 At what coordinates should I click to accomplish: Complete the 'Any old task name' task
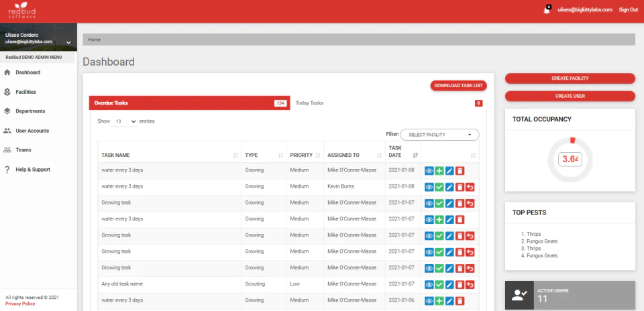[439, 285]
